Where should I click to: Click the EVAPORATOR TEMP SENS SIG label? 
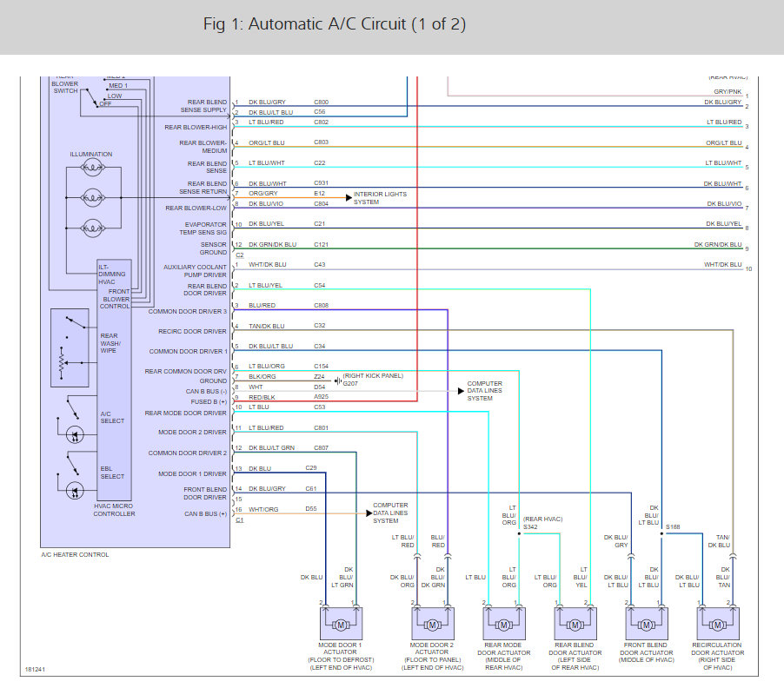tap(203, 228)
